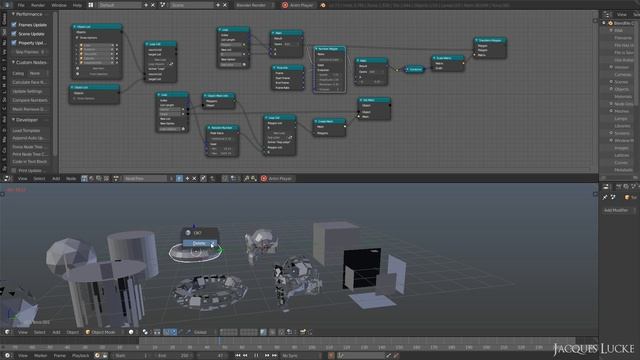This screenshot has width=640, height=360.
Task: Click the auto keyframe record icon
Action: [x=331, y=356]
